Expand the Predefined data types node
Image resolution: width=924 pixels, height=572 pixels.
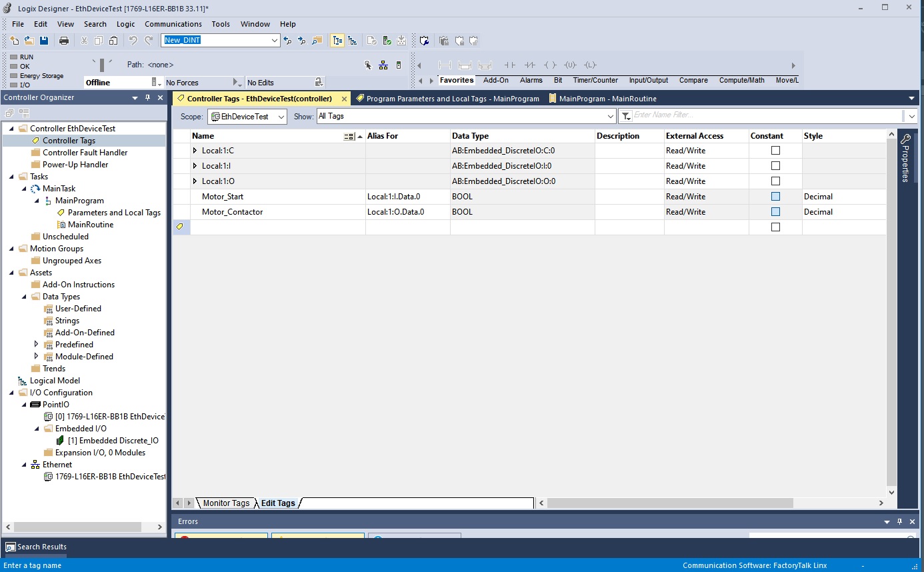coord(36,345)
